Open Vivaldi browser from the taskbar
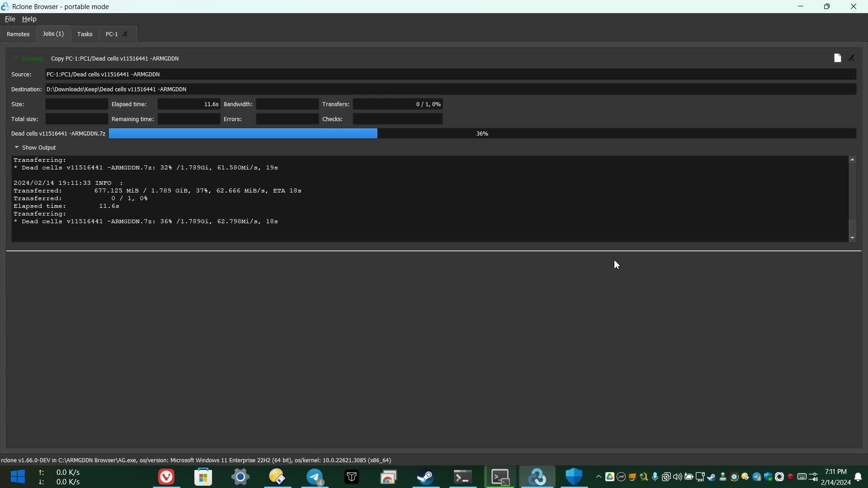The width and height of the screenshot is (868, 488). (x=166, y=477)
